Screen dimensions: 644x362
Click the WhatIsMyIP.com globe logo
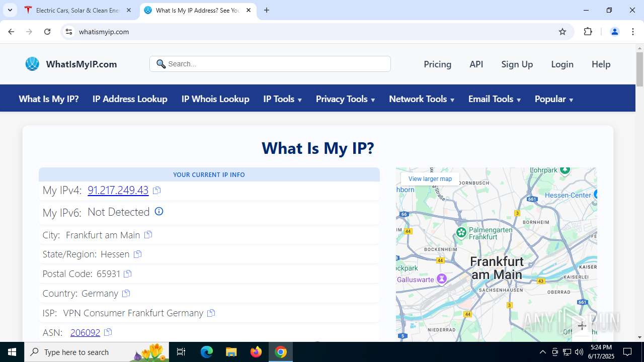click(x=32, y=64)
